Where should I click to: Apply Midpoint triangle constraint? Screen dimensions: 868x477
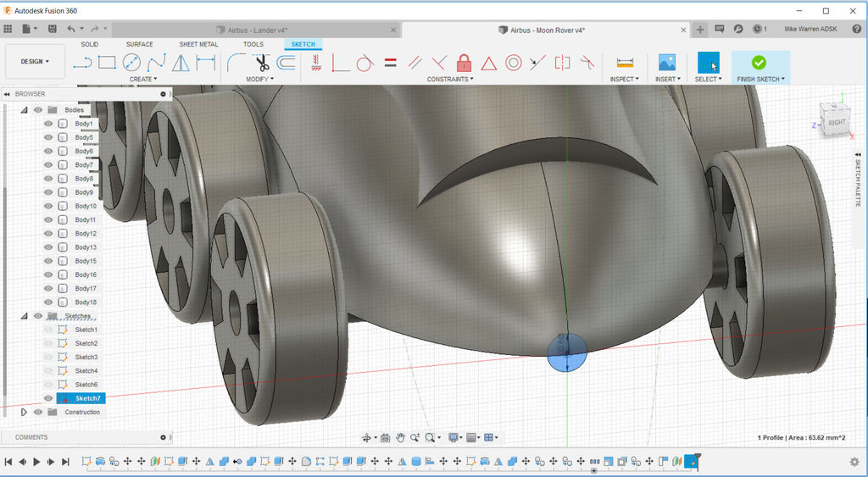[x=489, y=64]
